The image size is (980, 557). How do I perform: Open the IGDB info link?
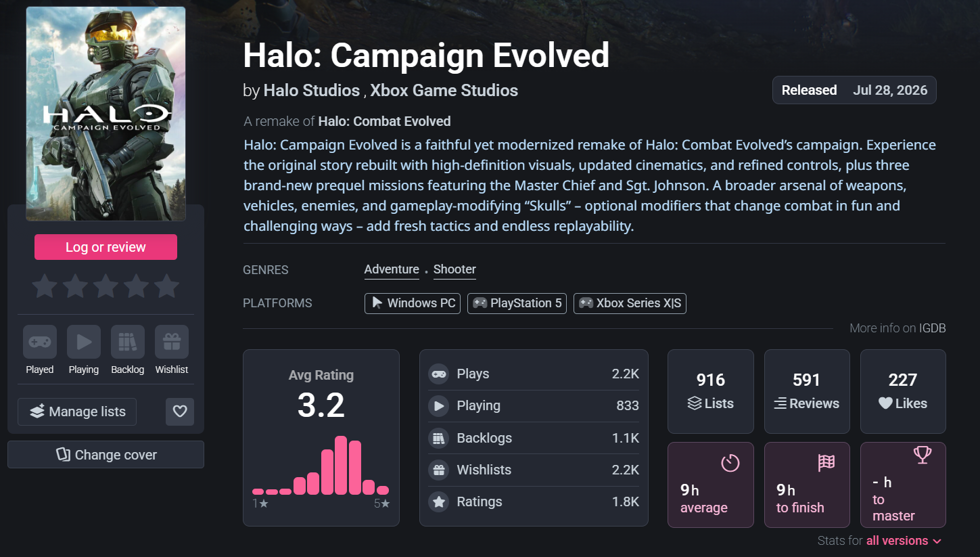coord(932,328)
